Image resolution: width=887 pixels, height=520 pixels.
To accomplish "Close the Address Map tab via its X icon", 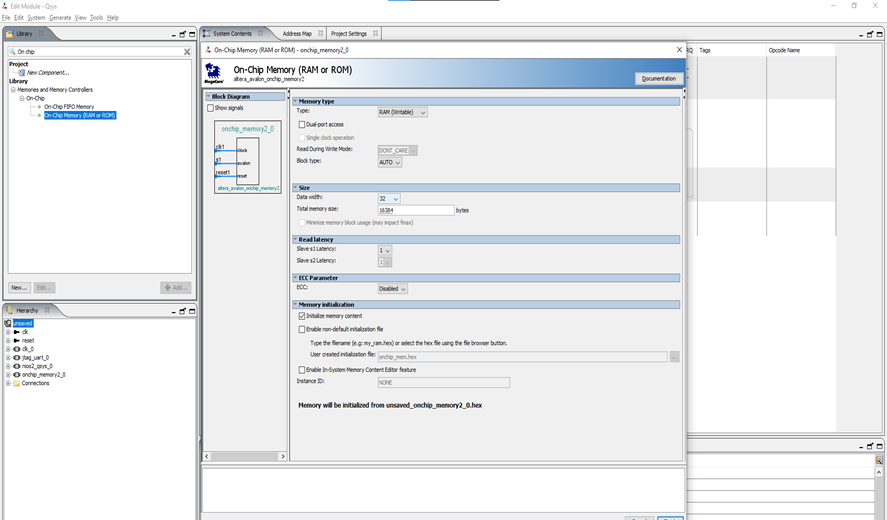I will [x=320, y=34].
